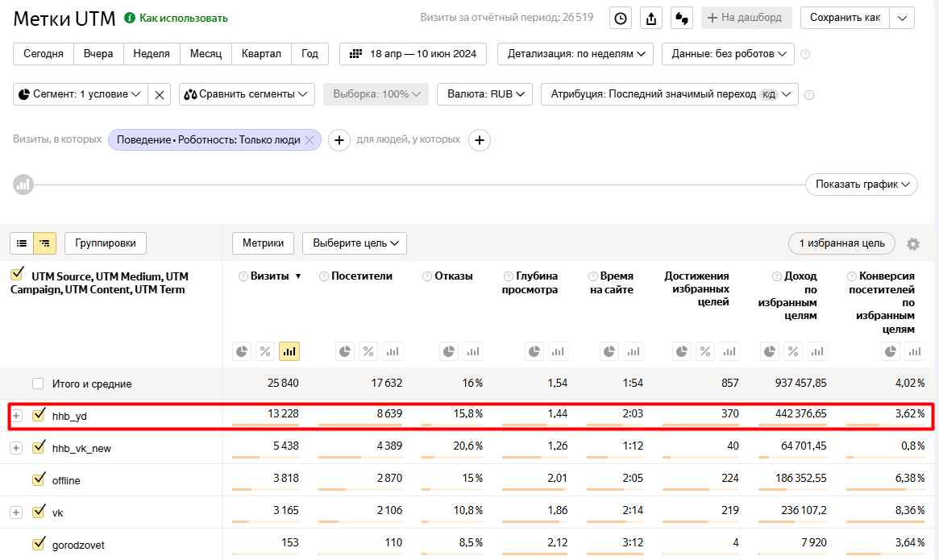Open the Группировки button
The width and height of the screenshot is (939, 560).
pyautogui.click(x=106, y=243)
